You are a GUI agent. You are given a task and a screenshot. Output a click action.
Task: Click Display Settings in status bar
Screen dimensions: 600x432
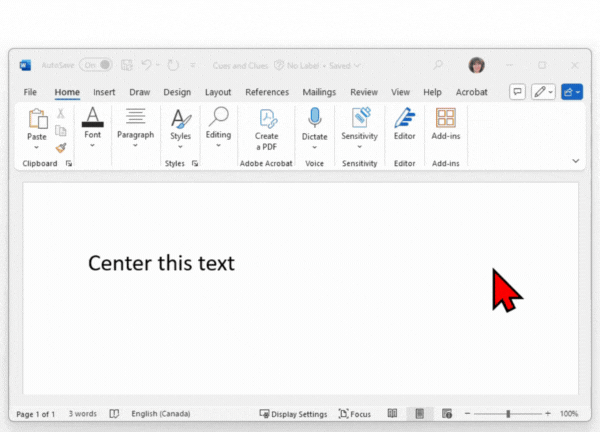point(293,414)
